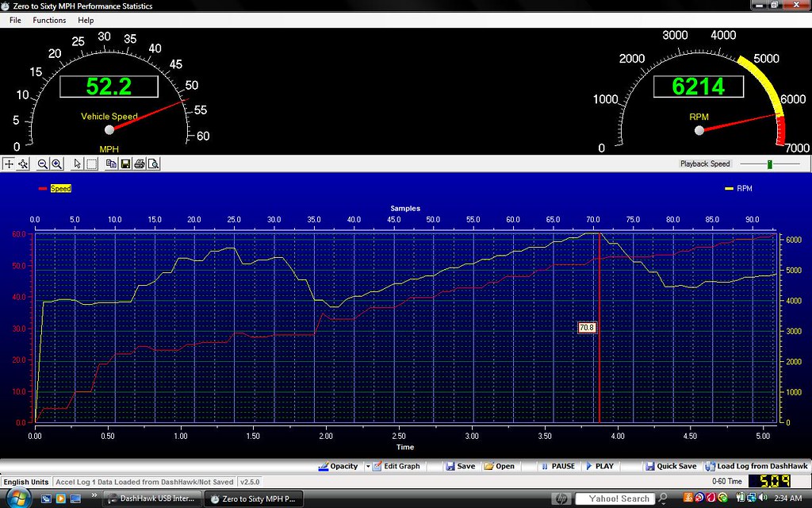Click the volume icon in system tray
This screenshot has width=812, height=508.
(762, 498)
